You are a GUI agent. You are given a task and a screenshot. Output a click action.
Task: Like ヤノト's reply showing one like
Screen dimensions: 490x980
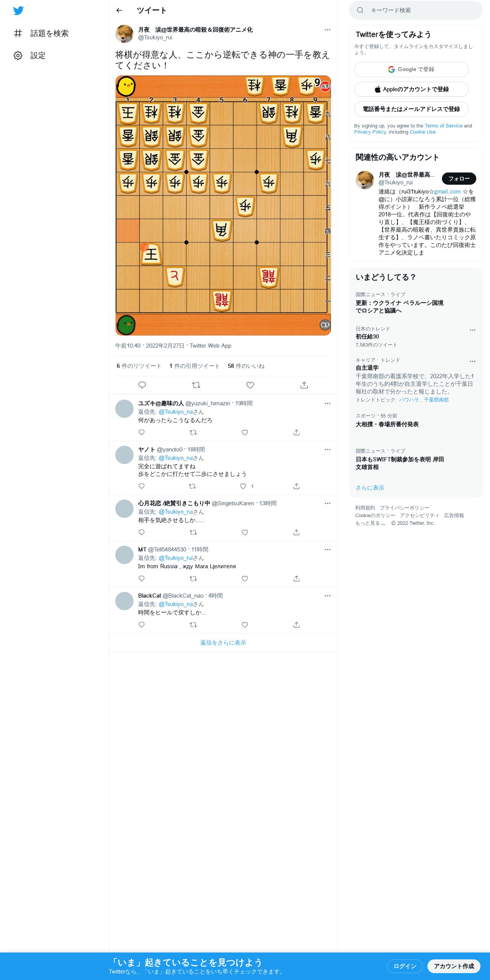(243, 486)
